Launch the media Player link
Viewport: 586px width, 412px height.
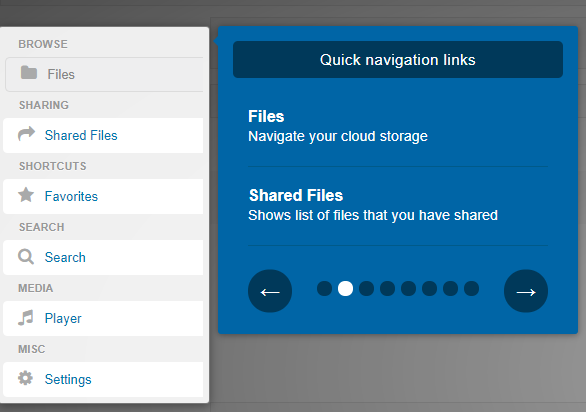click(103, 319)
